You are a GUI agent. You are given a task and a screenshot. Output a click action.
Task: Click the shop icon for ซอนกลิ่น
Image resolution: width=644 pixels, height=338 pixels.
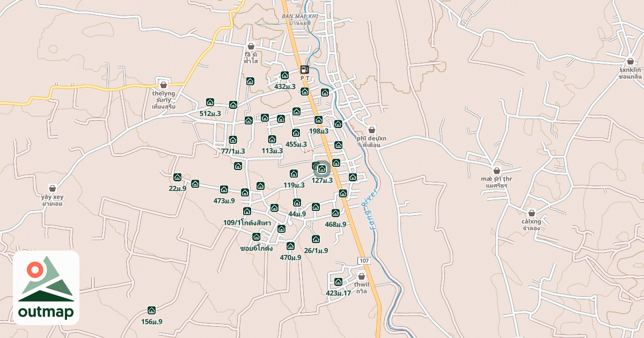pyautogui.click(x=630, y=62)
